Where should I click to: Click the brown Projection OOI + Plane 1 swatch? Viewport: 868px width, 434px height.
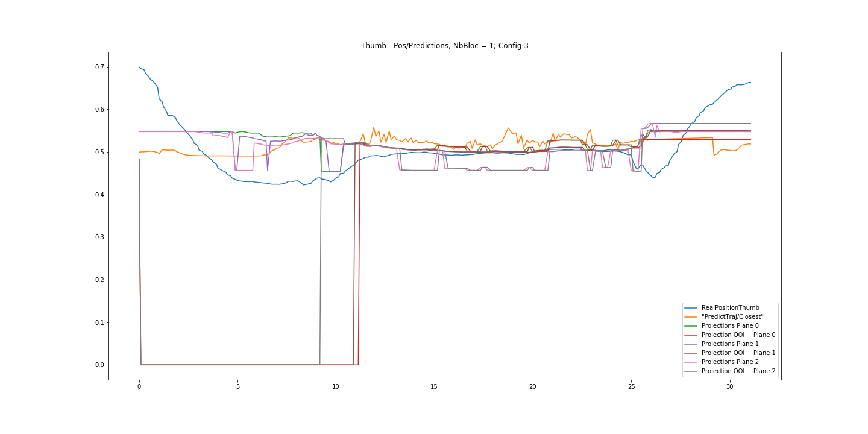tap(691, 353)
